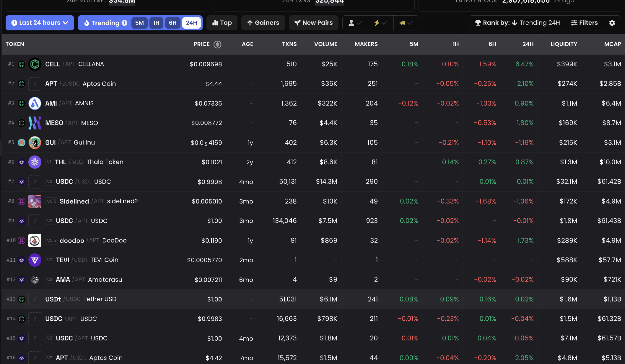Open the Filters panel

[x=585, y=23]
